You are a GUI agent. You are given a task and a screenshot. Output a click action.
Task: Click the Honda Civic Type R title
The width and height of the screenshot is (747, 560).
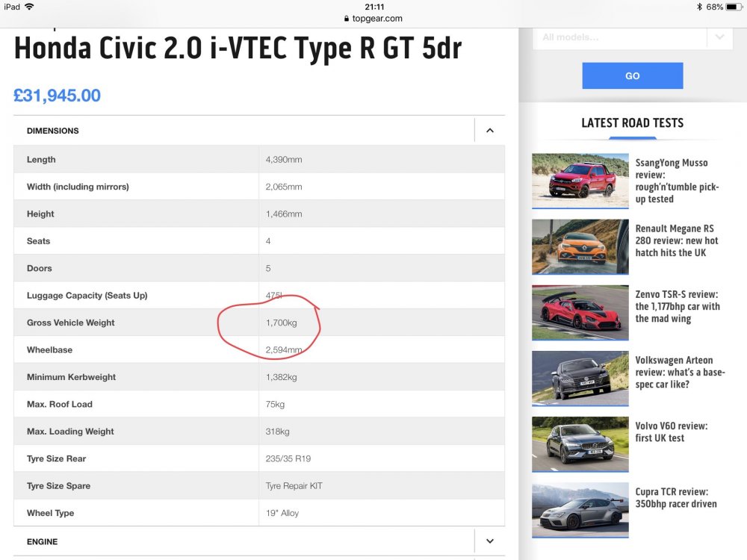pyautogui.click(x=238, y=48)
